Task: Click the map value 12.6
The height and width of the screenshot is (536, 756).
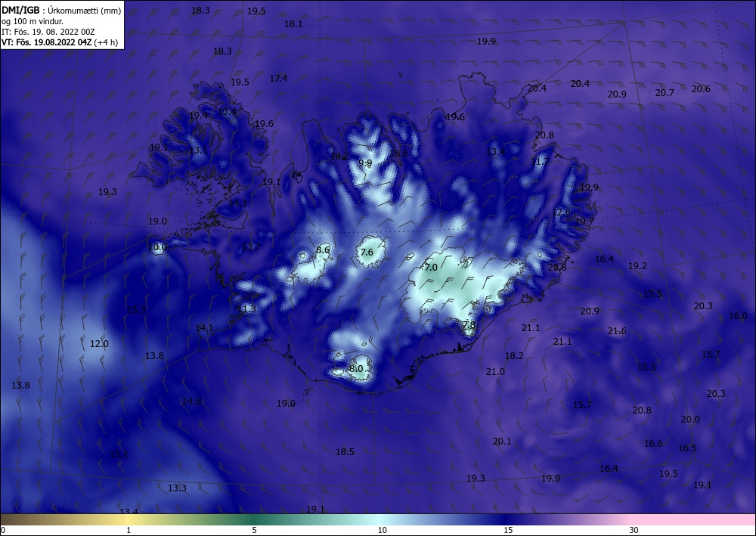Action: click(x=561, y=212)
